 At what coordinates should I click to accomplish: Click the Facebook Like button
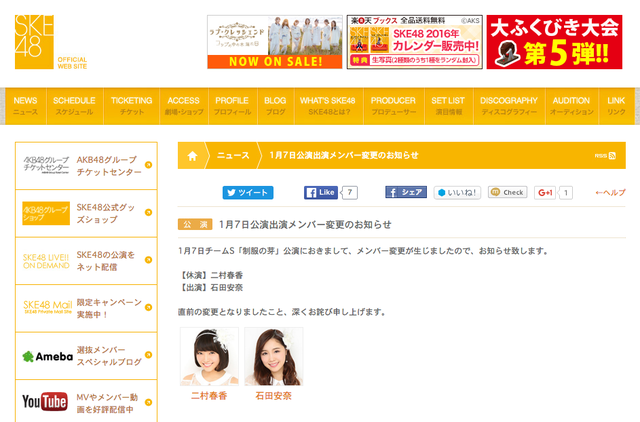[321, 193]
